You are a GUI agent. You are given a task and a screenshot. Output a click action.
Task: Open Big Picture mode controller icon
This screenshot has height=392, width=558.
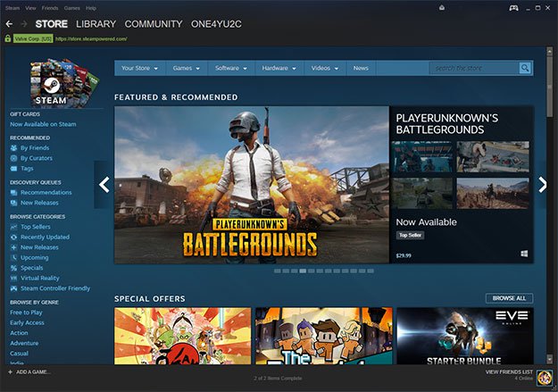tap(513, 8)
